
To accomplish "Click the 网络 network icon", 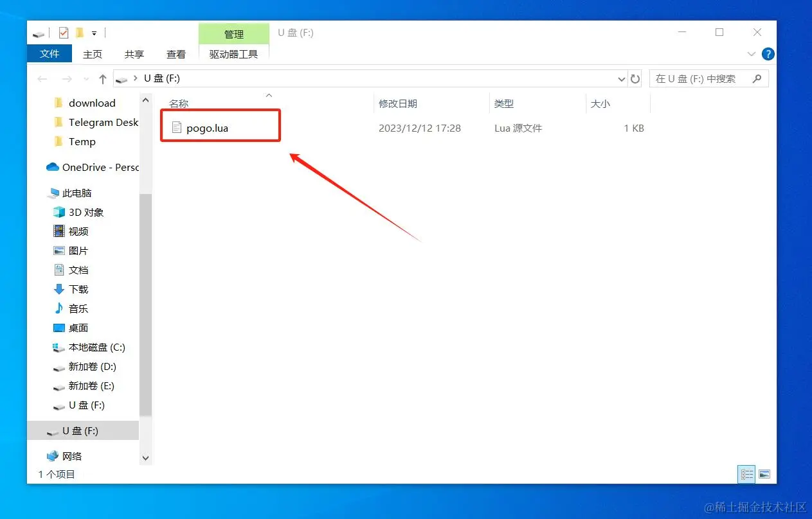I will (x=53, y=456).
